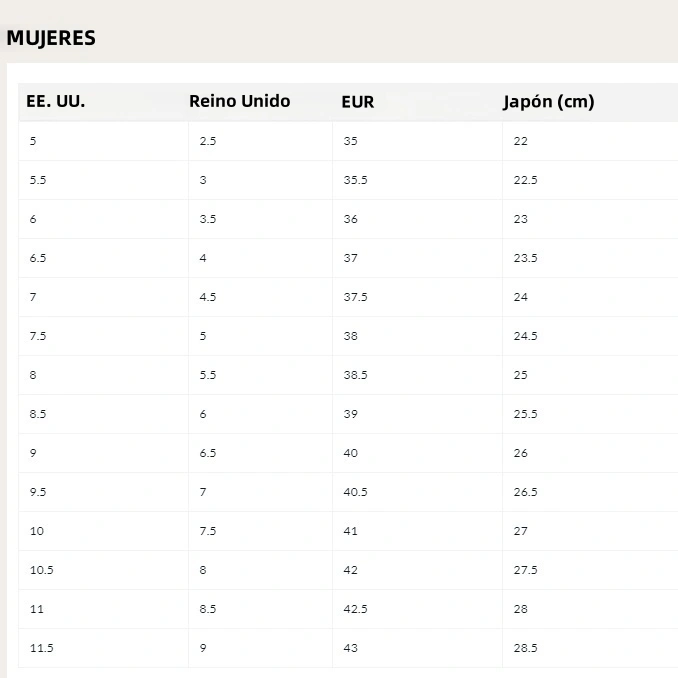678x678 pixels.
Task: Click Reino Unido size 4.5 cell
Action: pos(207,297)
